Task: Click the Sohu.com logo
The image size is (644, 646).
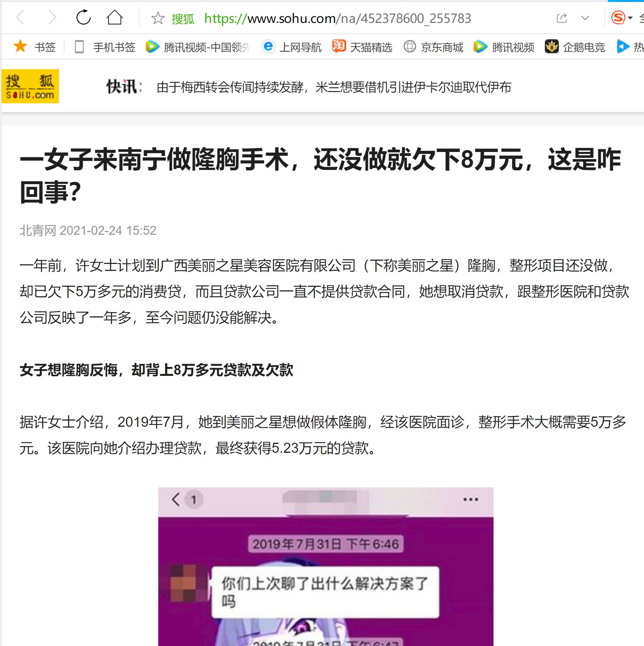Action: click(30, 86)
